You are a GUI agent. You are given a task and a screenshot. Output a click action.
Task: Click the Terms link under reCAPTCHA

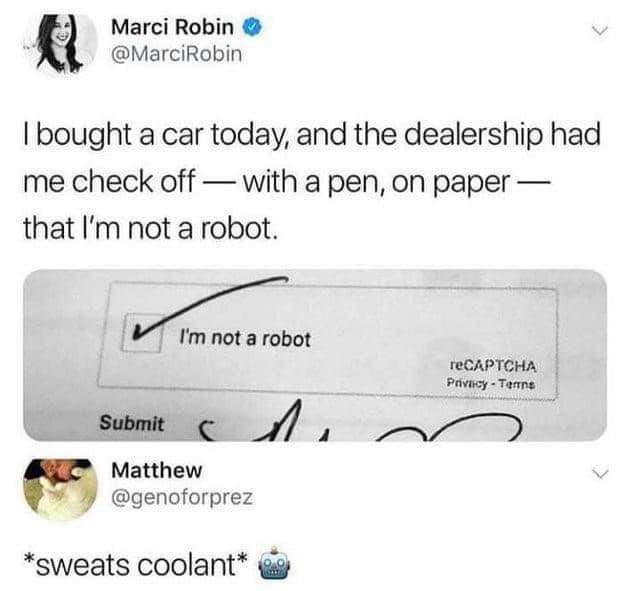click(x=517, y=384)
